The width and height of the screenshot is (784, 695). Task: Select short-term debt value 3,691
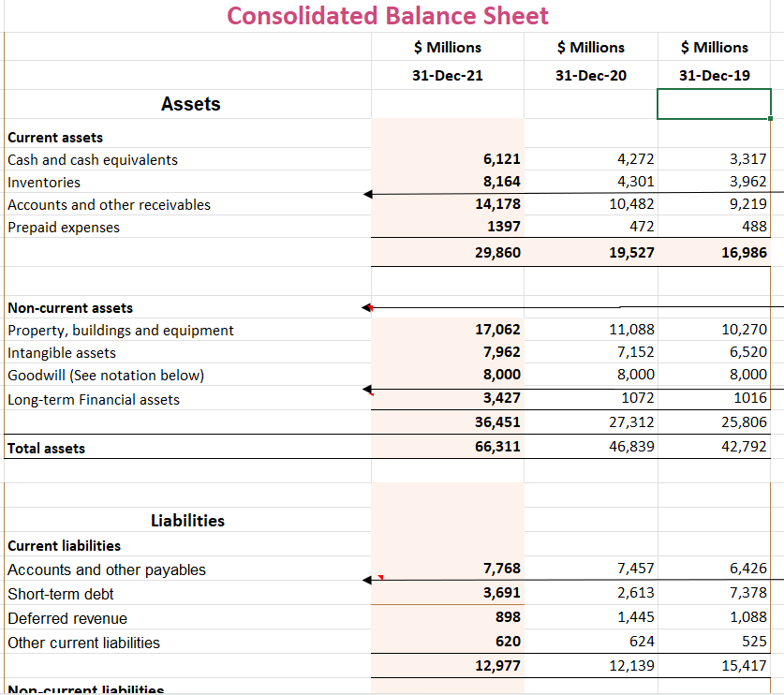[501, 593]
